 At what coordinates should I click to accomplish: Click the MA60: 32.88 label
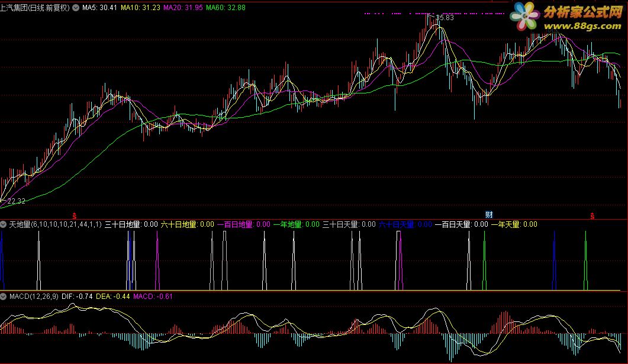click(226, 8)
